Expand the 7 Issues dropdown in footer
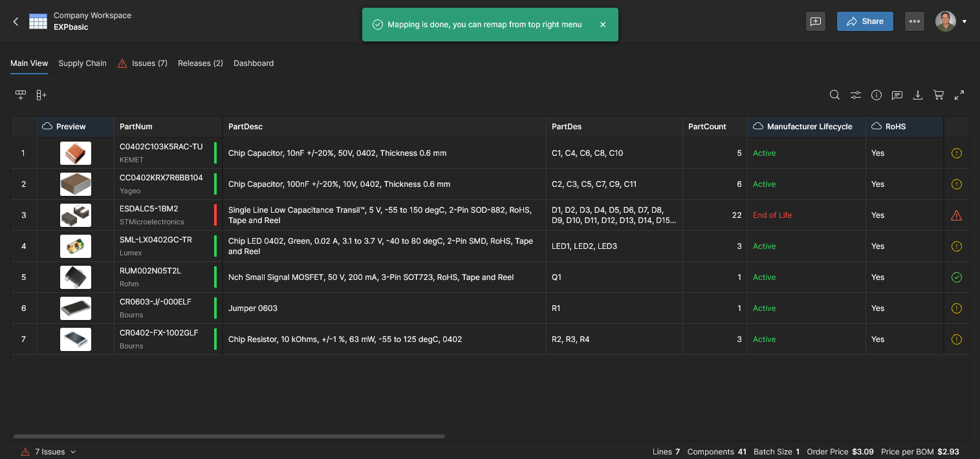This screenshot has width=980, height=459. coord(73,452)
